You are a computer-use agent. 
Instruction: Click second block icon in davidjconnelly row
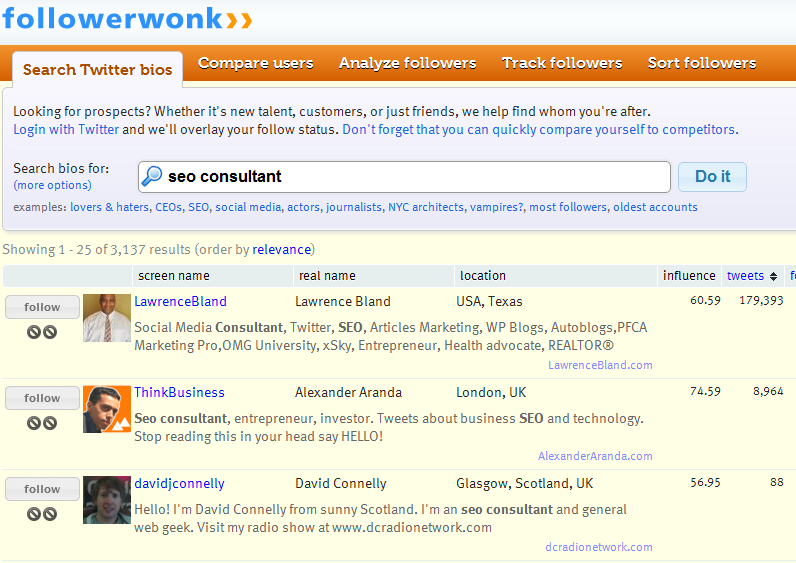pyautogui.click(x=50, y=514)
